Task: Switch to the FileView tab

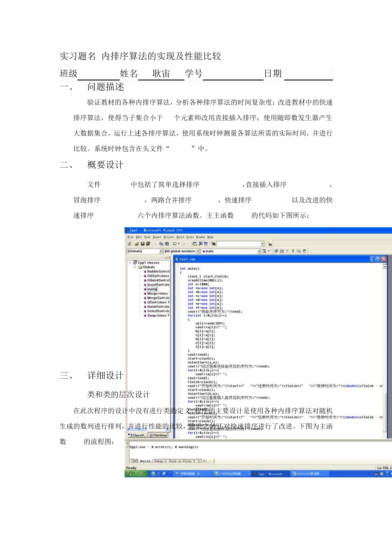Action: coord(158,435)
